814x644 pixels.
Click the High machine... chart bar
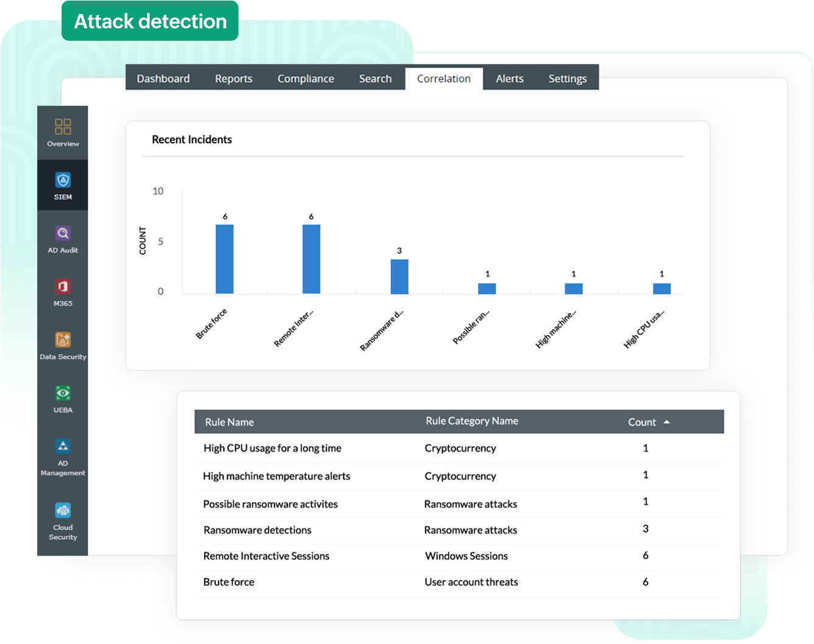(x=574, y=288)
